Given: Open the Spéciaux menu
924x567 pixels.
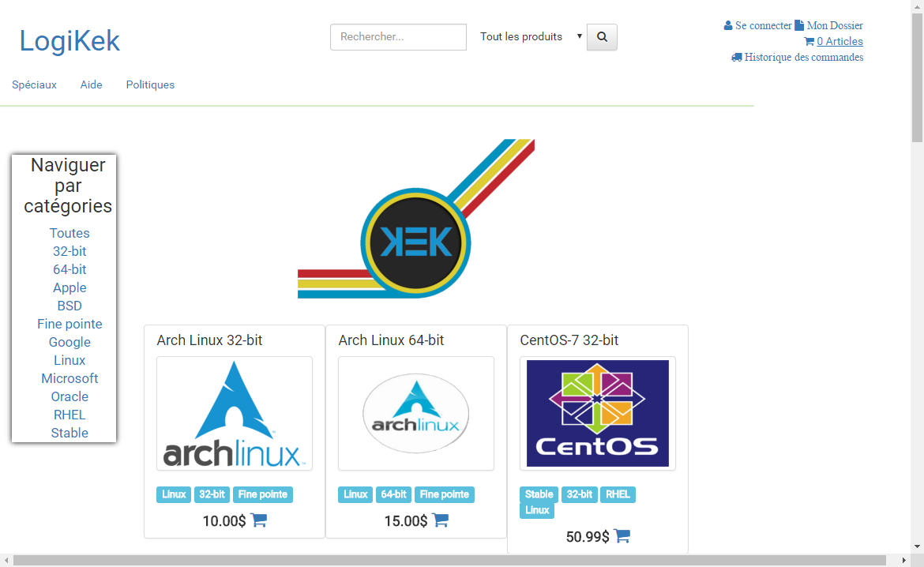Looking at the screenshot, I should pyautogui.click(x=34, y=84).
